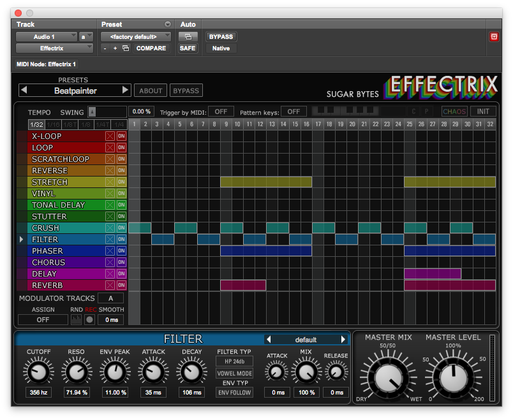Image resolution: width=513 pixels, height=420 pixels.
Task: Click the previous preset left arrow
Action: [x=24, y=91]
